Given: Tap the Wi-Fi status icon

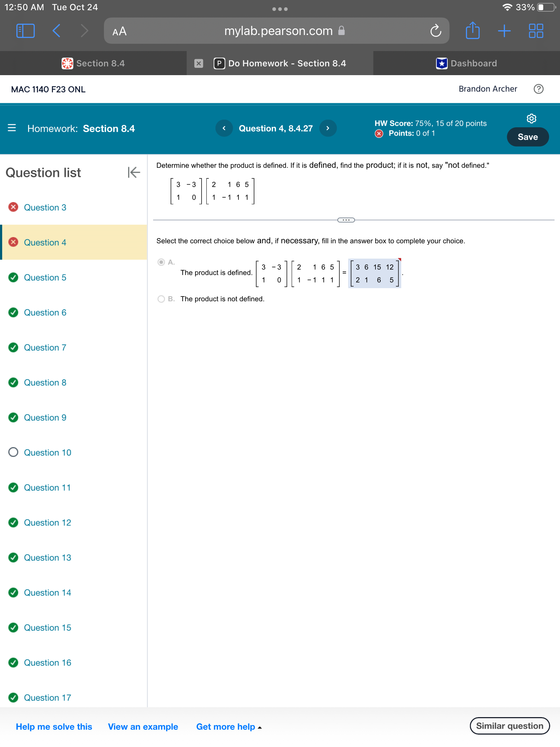Looking at the screenshot, I should tap(507, 7).
